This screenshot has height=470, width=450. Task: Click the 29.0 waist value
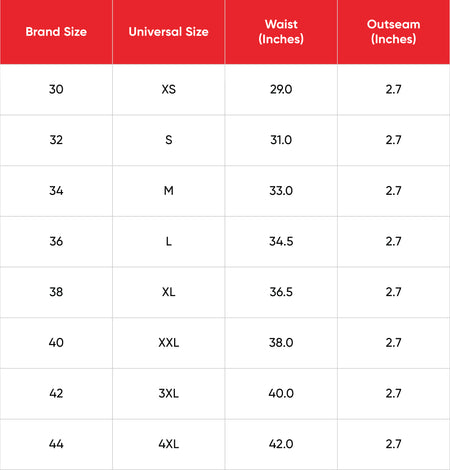[281, 89]
